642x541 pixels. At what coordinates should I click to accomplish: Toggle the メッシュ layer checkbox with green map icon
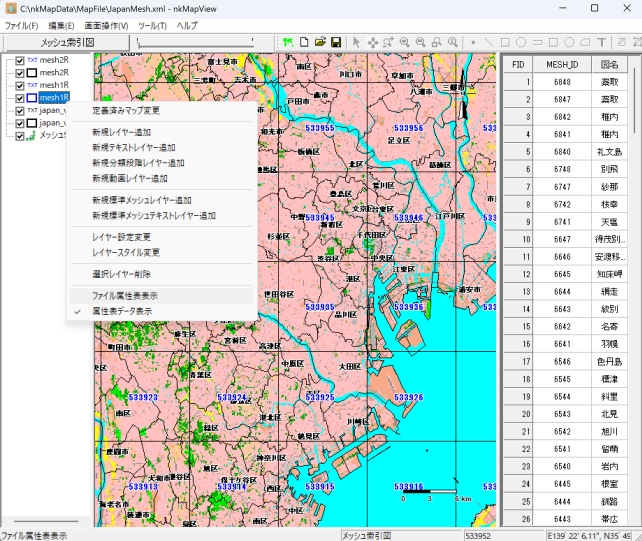pos(20,135)
